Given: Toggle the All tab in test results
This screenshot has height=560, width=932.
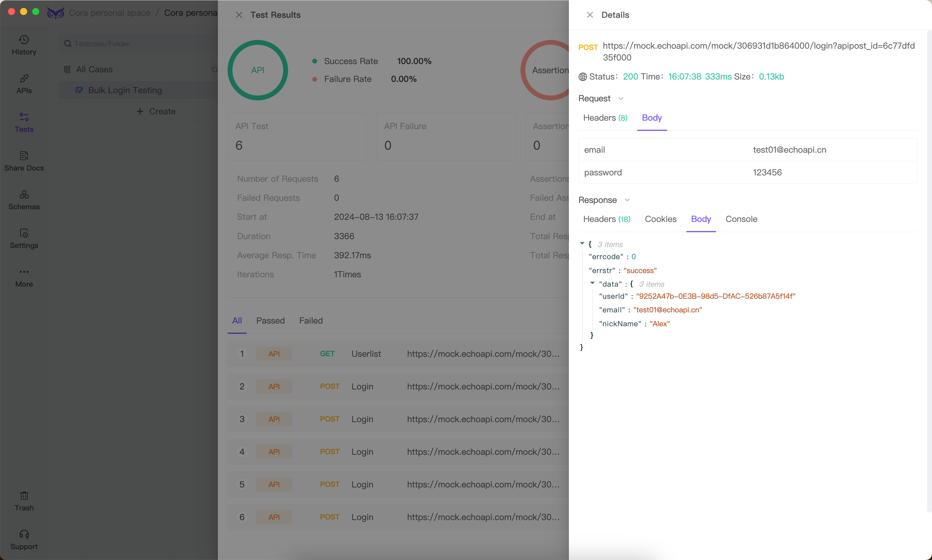Looking at the screenshot, I should 237,320.
